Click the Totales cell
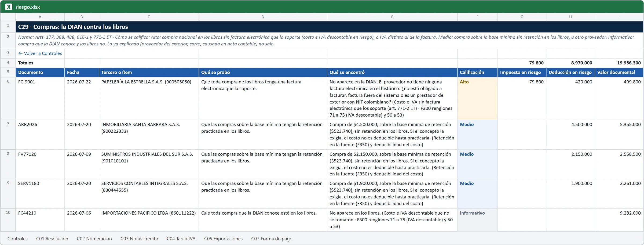Viewport: 644px width, 245px height. 40,63
